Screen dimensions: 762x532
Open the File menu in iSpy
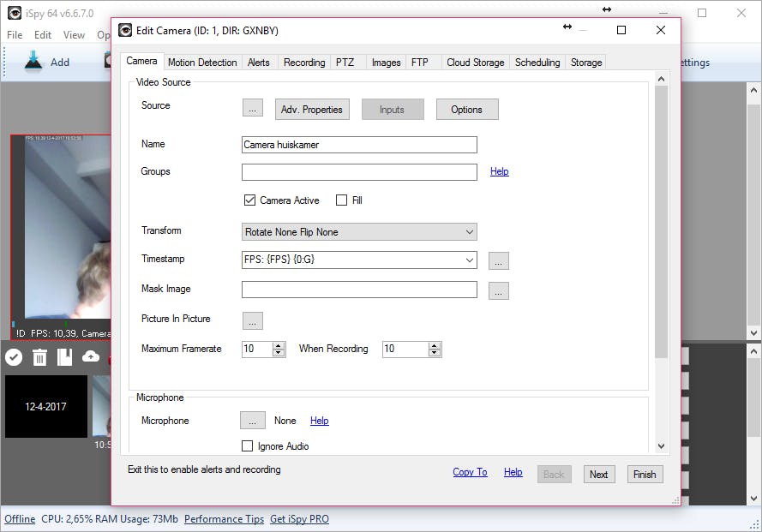pos(15,35)
